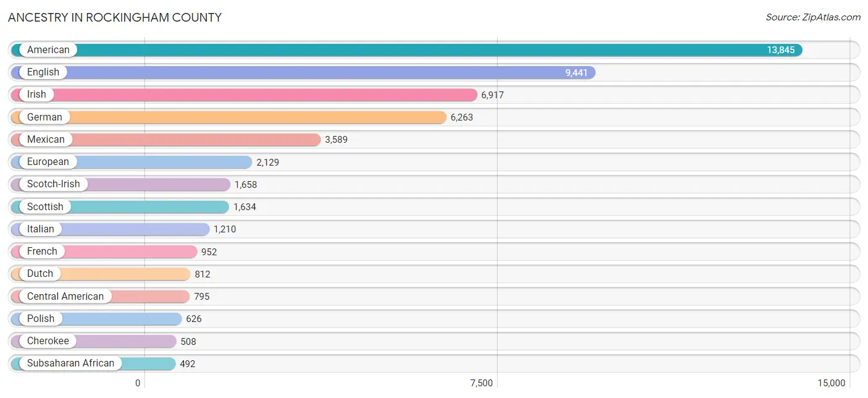Click the Polish bar label

click(x=41, y=318)
